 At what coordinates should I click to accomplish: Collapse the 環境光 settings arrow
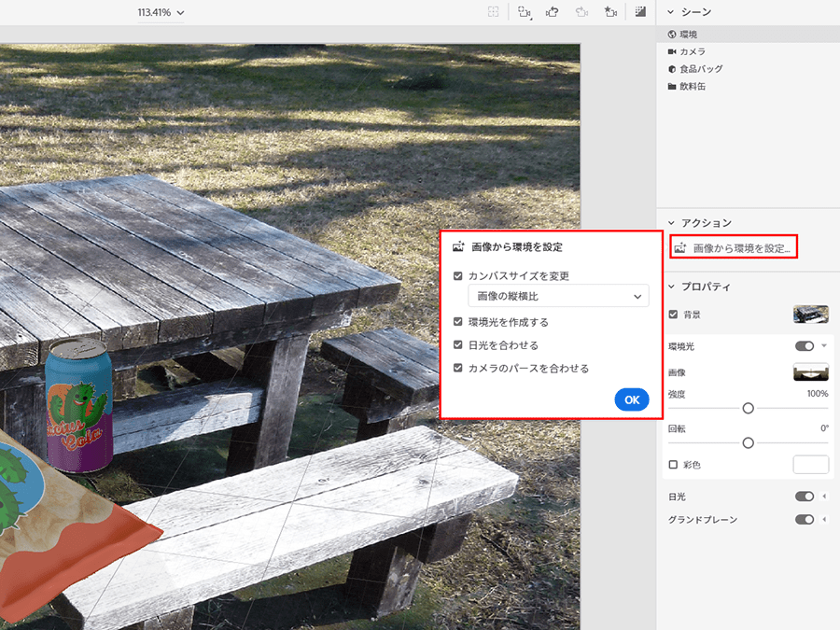(x=824, y=345)
